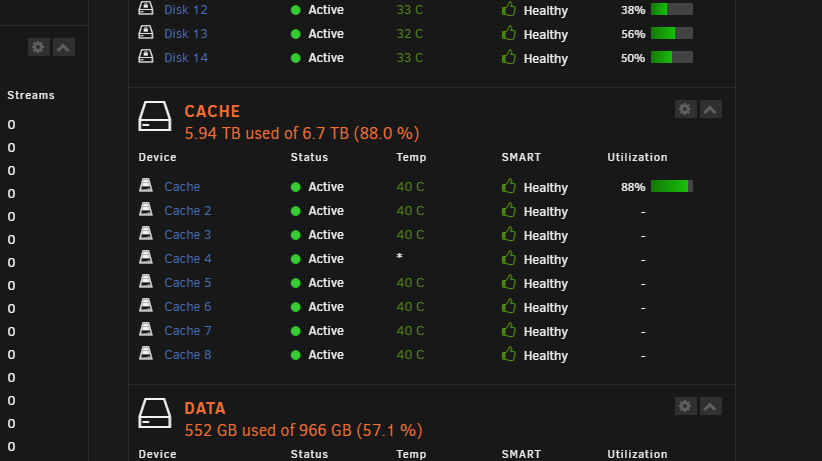Click the Streams column heading
This screenshot has height=461, width=822.
click(x=31, y=95)
